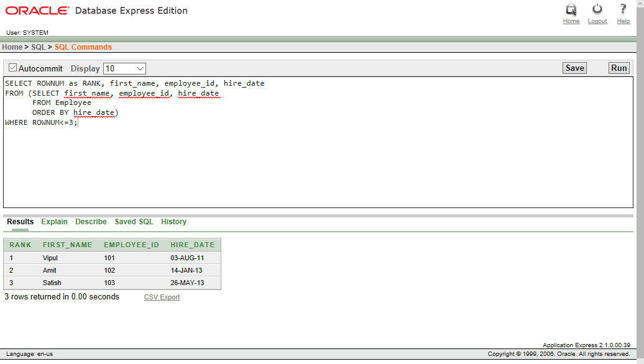Click the Save button
This screenshot has height=364, width=644.
(574, 68)
